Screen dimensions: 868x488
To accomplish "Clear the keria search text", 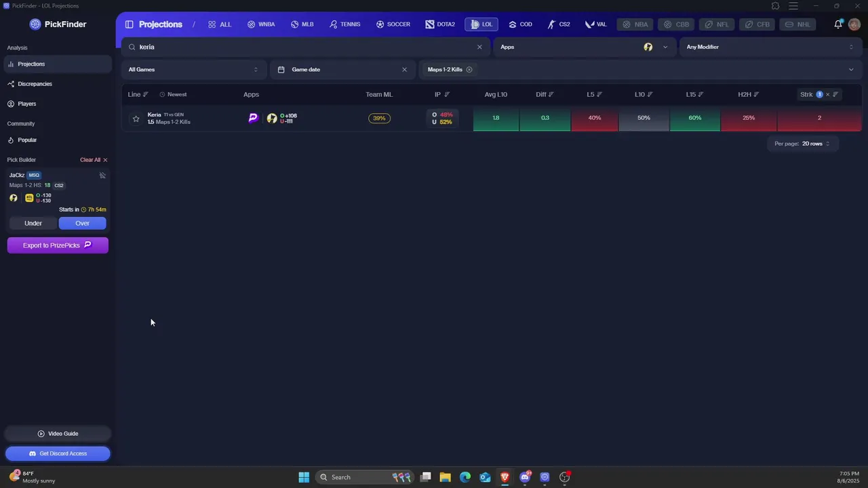I will 479,47.
